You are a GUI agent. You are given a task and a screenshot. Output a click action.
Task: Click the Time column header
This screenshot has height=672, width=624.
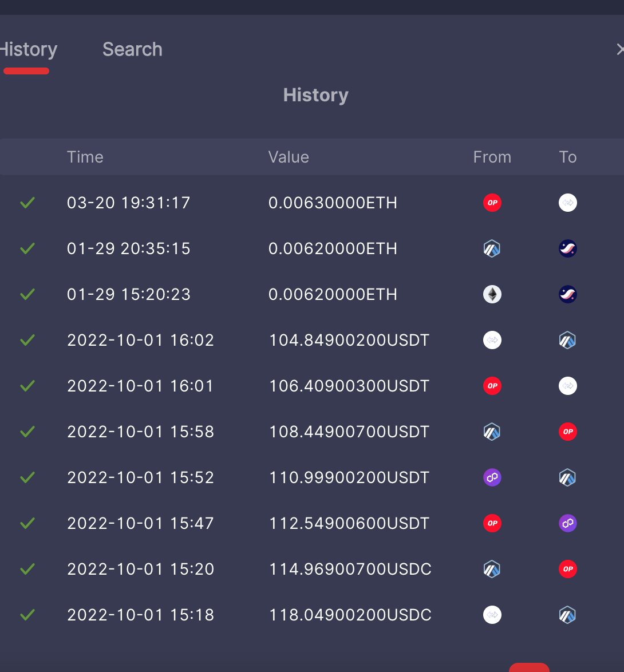pyautogui.click(x=85, y=157)
